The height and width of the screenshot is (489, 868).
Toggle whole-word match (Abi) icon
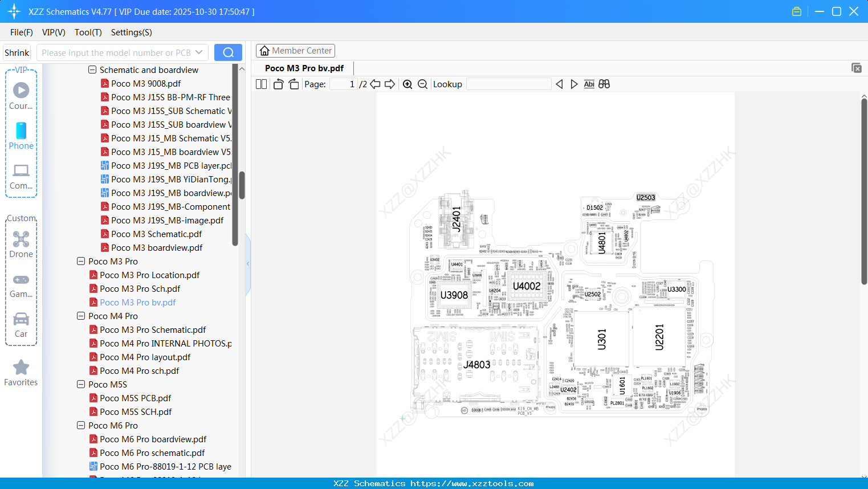pos(589,84)
